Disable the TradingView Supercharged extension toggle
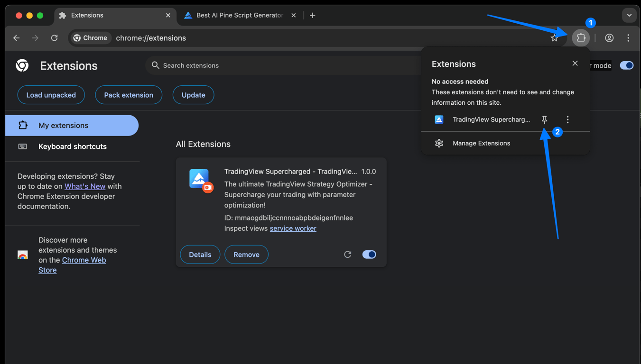The image size is (641, 364). tap(369, 255)
